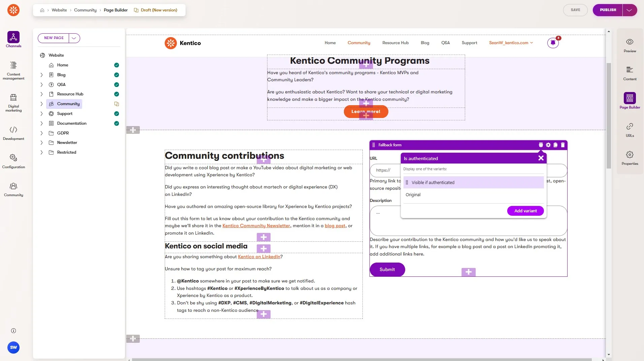Click Resource Hub in site navigation
This screenshot has height=361, width=644.
pos(395,43)
